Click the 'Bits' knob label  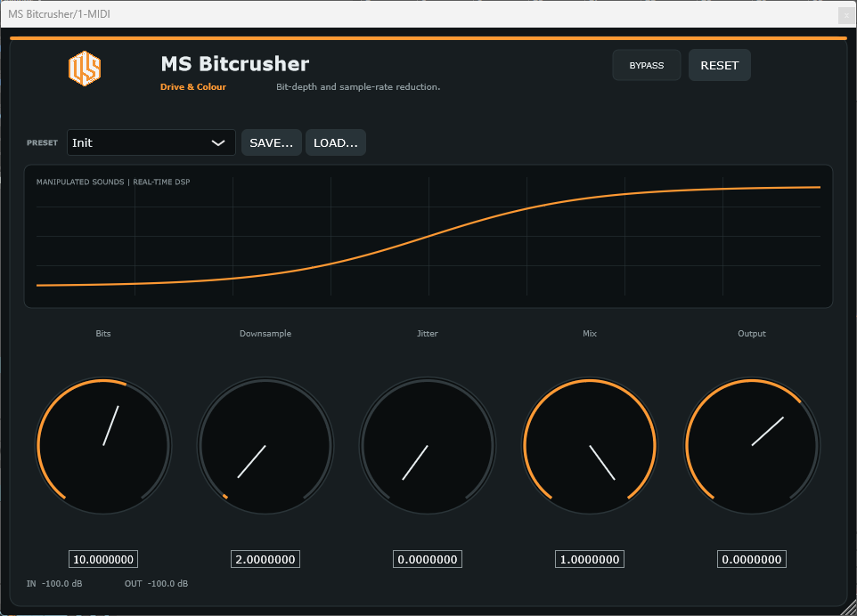[x=103, y=334]
